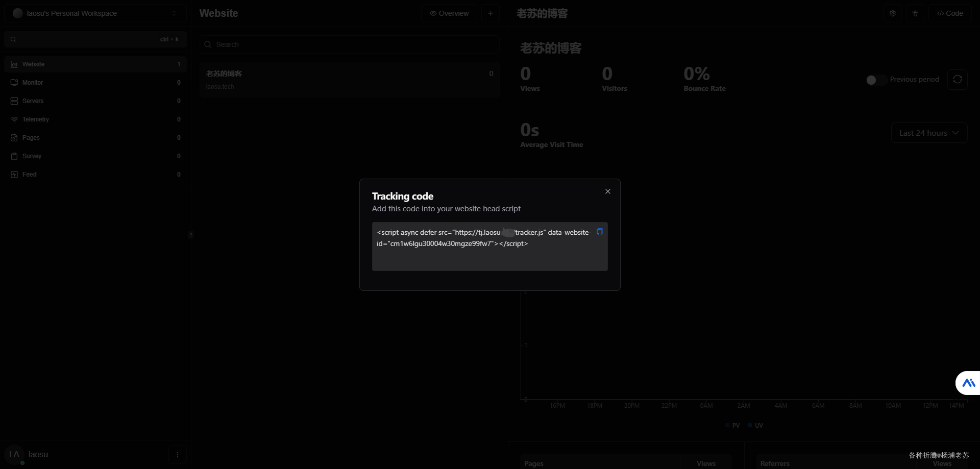Click the sidebar resize handle
The width and height of the screenshot is (980, 469).
coord(191,235)
